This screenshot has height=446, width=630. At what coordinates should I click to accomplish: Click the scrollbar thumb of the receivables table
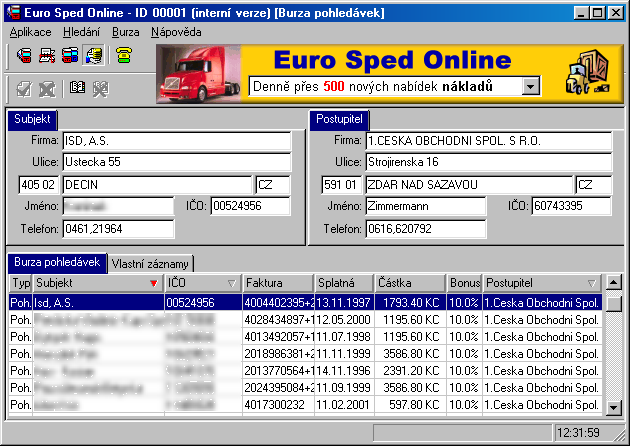click(614, 303)
